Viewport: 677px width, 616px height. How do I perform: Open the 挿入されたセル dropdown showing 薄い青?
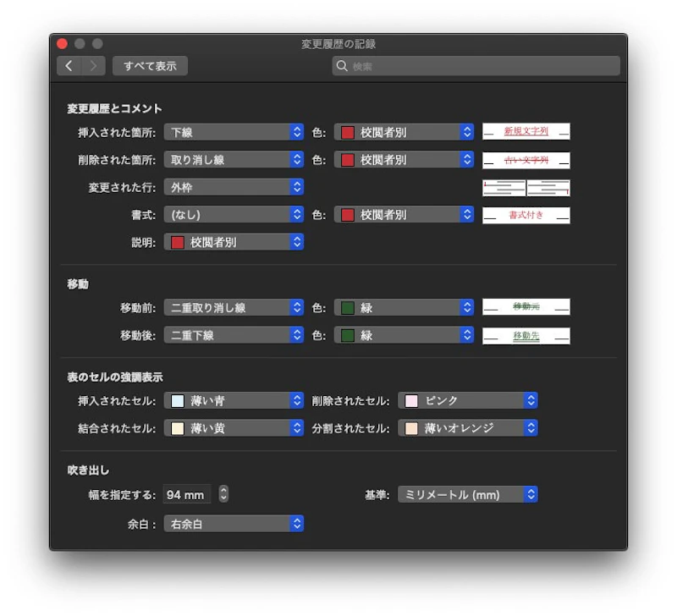pyautogui.click(x=234, y=400)
